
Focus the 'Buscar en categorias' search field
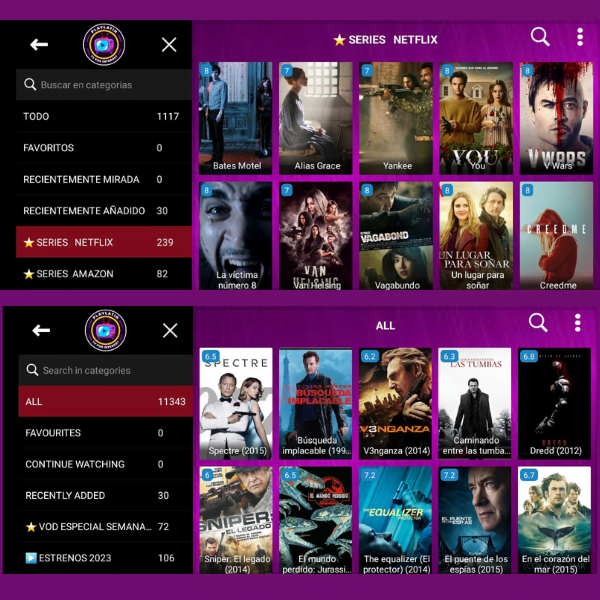104,85
